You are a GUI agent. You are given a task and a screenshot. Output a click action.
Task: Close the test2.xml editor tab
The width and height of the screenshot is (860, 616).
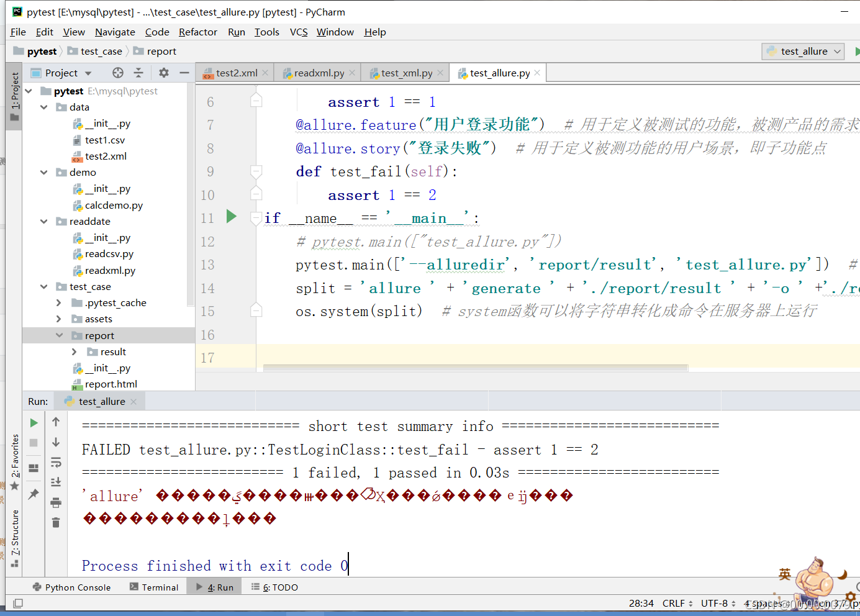click(x=265, y=73)
